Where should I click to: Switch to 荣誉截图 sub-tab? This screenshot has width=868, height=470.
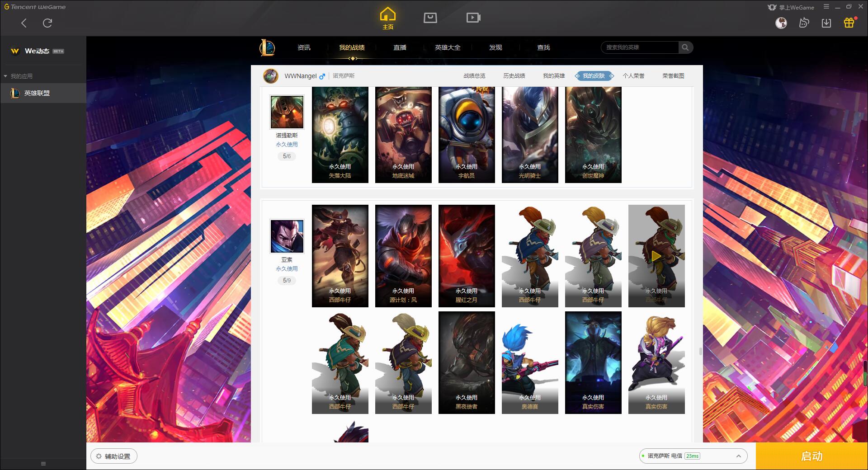click(673, 76)
